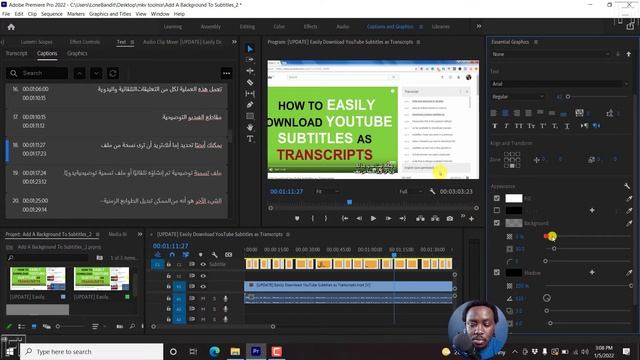Select the Type tool
The width and height of the screenshot is (640, 360).
[250, 139]
